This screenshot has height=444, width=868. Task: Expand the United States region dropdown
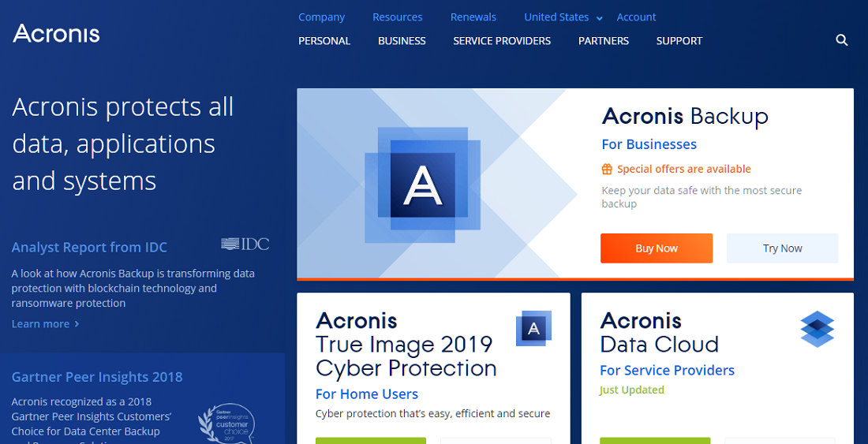coord(563,17)
